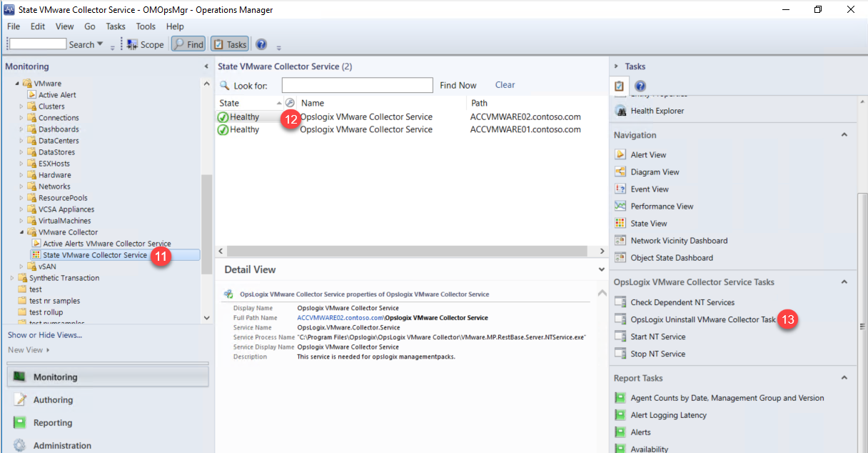Select the Hardware folder in the tree
The width and height of the screenshot is (868, 453).
[x=54, y=175]
